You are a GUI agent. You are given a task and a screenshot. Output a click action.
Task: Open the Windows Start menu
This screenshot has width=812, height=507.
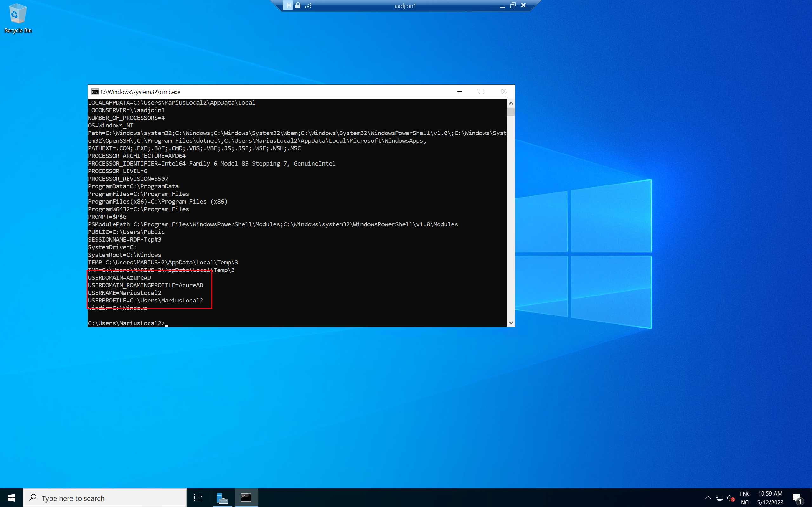[11, 498]
